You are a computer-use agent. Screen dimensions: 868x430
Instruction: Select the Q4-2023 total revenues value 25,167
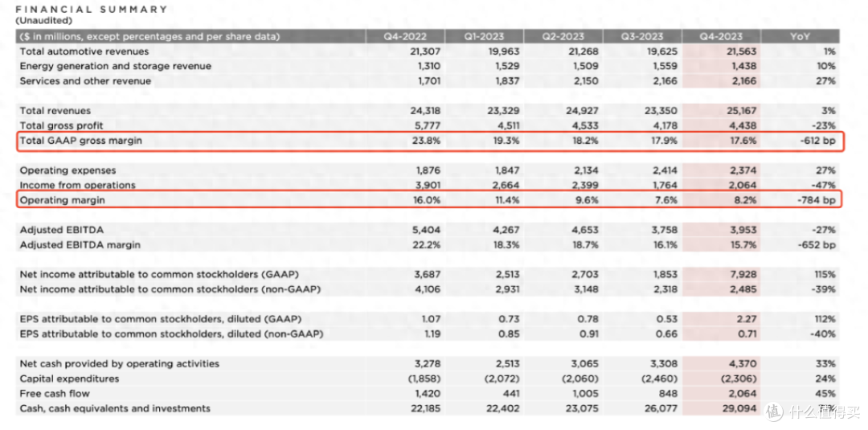point(741,111)
